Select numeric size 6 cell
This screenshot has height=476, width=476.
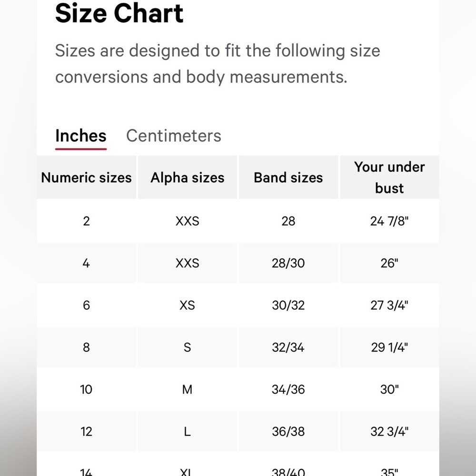[86, 305]
